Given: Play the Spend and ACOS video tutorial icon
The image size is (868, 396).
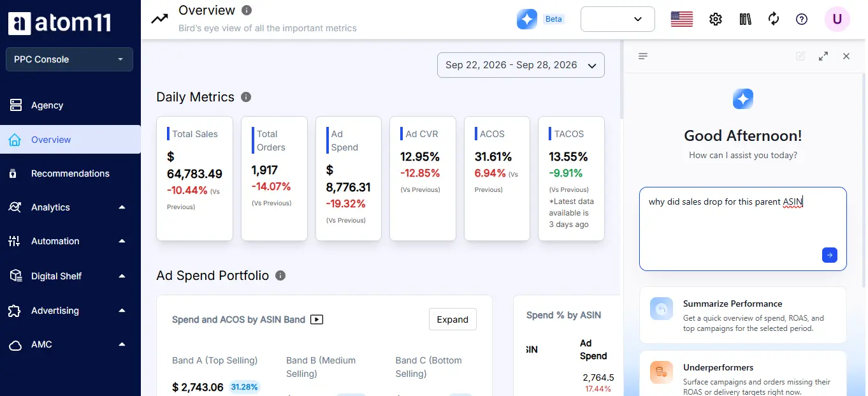Looking at the screenshot, I should (x=317, y=319).
